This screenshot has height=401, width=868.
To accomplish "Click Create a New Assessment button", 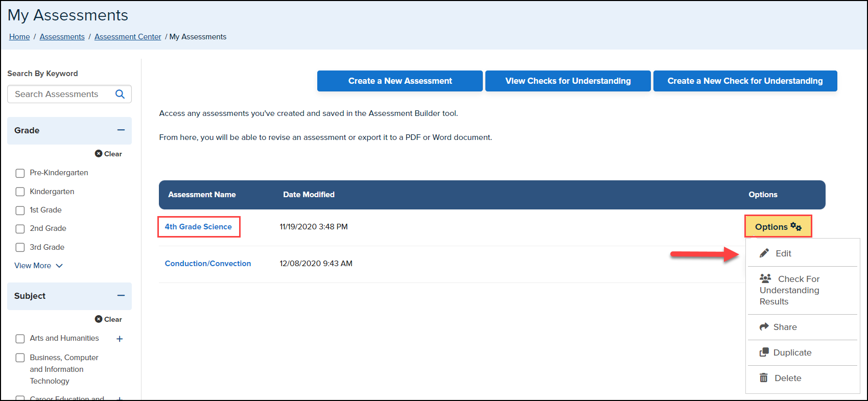I will [x=400, y=81].
